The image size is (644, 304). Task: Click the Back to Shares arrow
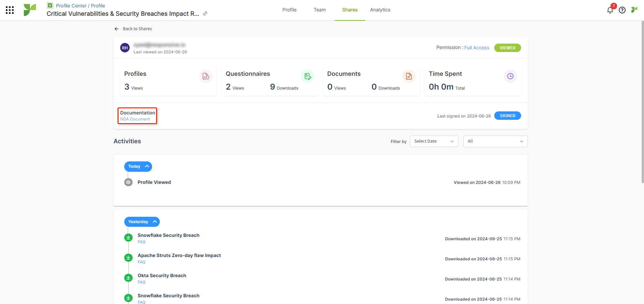point(117,29)
